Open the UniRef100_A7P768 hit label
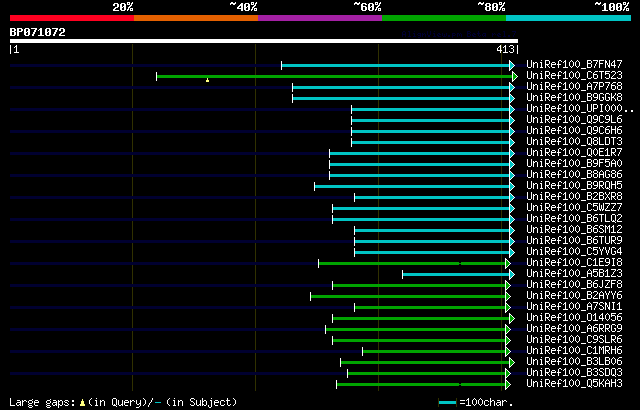 [x=574, y=86]
